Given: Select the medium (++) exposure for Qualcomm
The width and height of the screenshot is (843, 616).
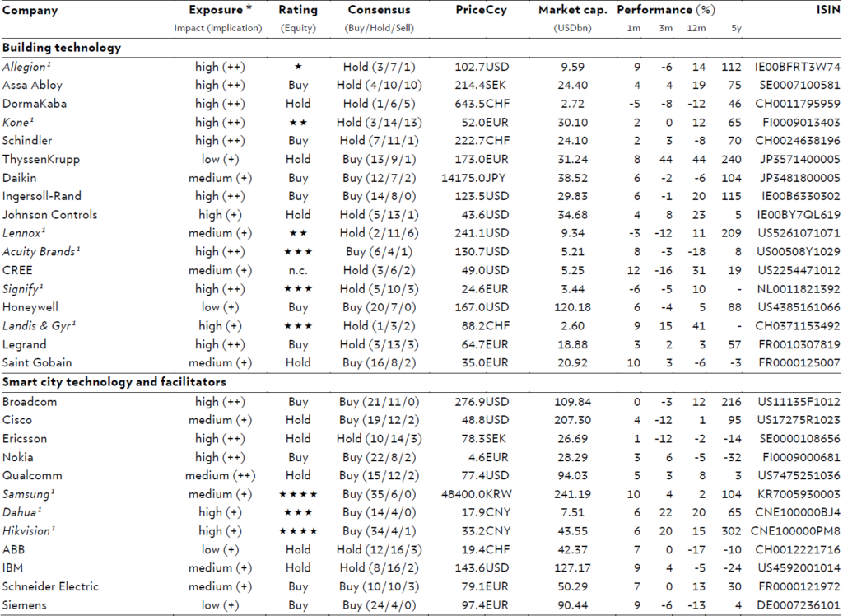Looking at the screenshot, I should [220, 475].
